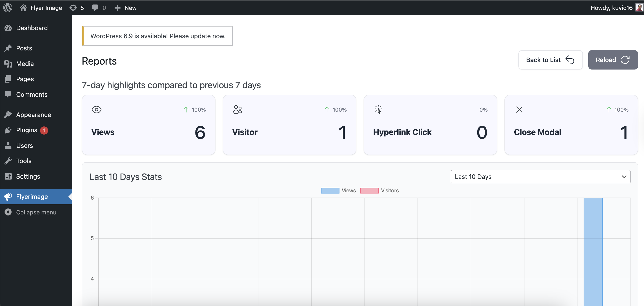The width and height of the screenshot is (644, 306).
Task: Click the cursor icon on the Hyperlink Click card
Action: click(378, 109)
